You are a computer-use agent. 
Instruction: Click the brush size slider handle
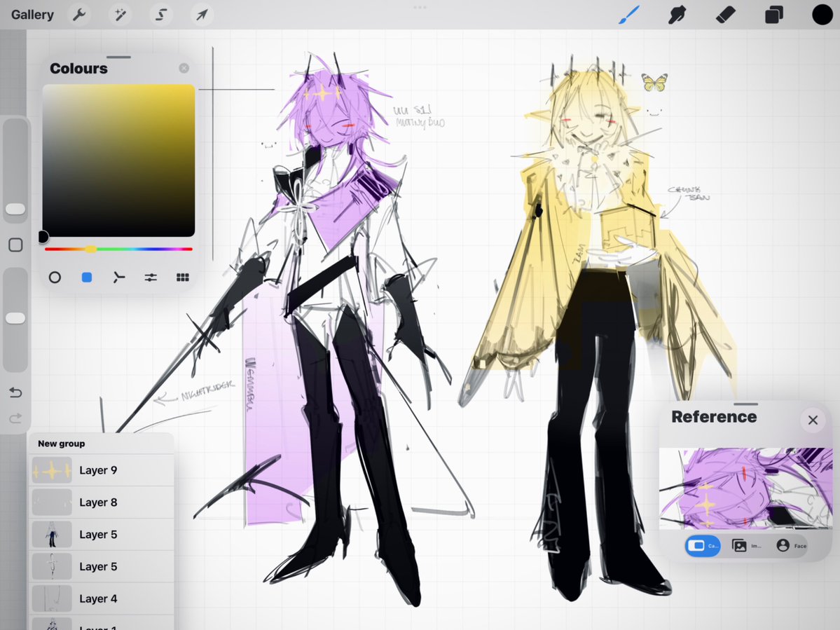[15, 209]
